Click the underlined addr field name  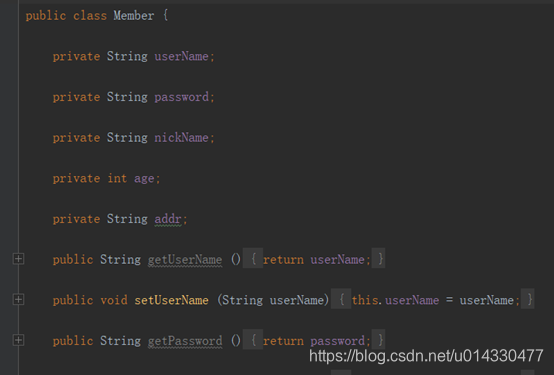click(x=168, y=219)
